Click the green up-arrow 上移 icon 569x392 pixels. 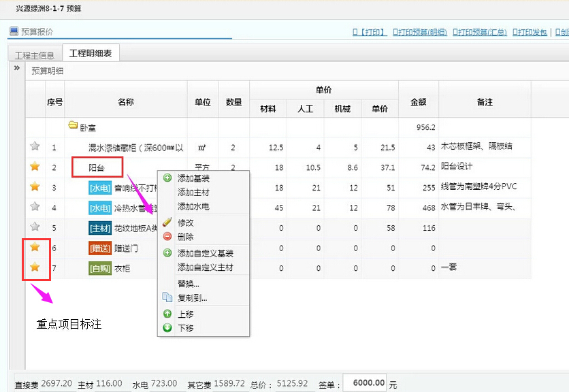(167, 314)
